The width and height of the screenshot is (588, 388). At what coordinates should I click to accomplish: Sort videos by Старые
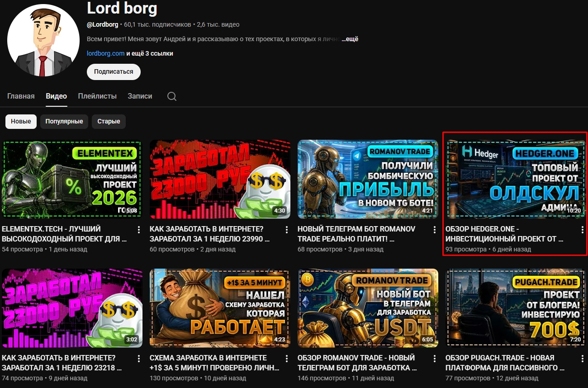(109, 121)
